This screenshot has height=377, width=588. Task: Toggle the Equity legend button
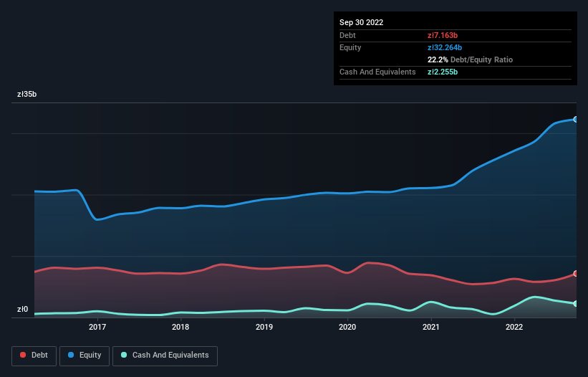click(x=85, y=355)
